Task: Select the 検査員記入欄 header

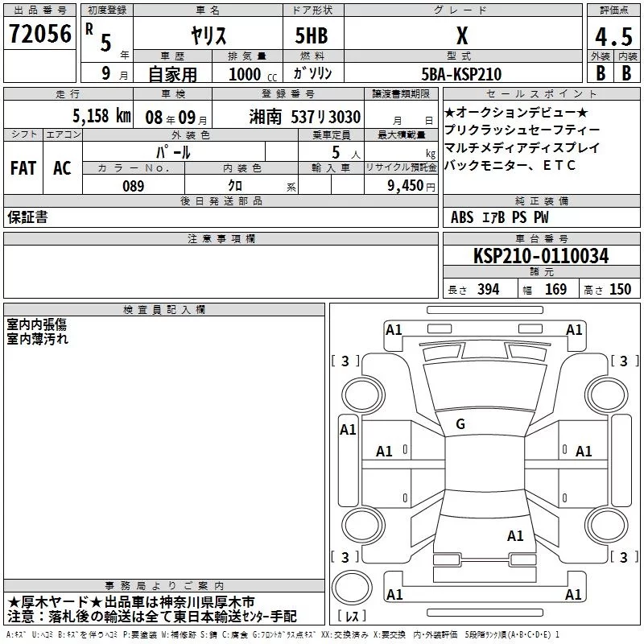Action: coord(164,310)
